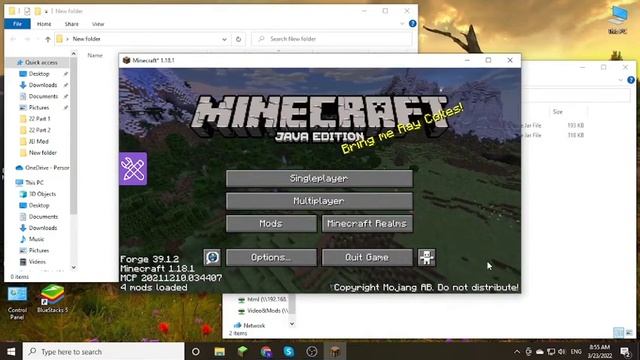The image size is (640, 360).
Task: Open Minecraft Options
Action: pos(271,258)
